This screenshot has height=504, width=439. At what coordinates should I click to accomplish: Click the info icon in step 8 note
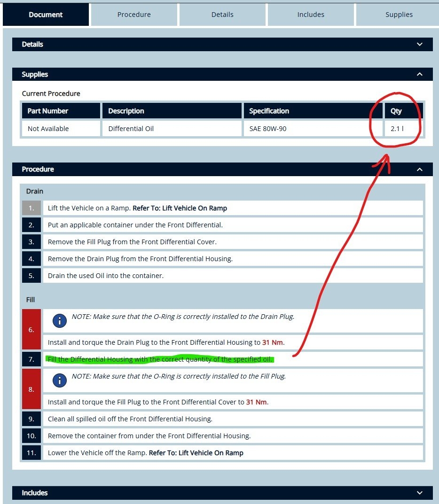pyautogui.click(x=59, y=380)
